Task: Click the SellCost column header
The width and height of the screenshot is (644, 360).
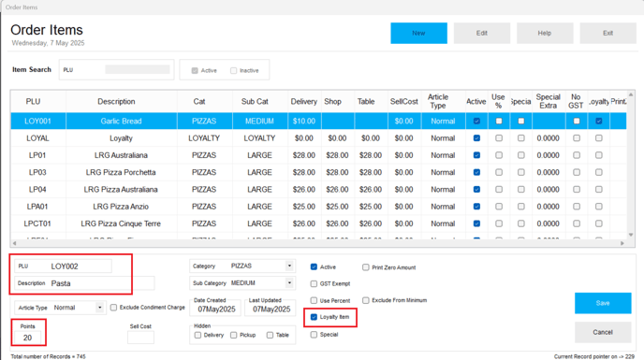Action: coord(403,101)
